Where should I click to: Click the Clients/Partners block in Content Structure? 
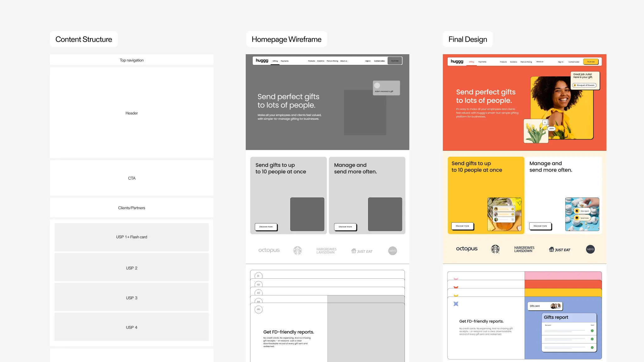pos(131,208)
